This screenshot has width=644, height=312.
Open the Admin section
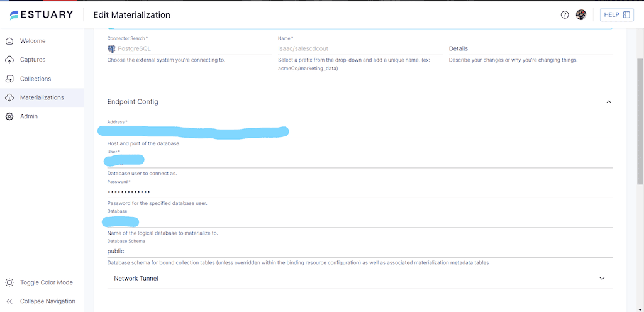pyautogui.click(x=29, y=116)
